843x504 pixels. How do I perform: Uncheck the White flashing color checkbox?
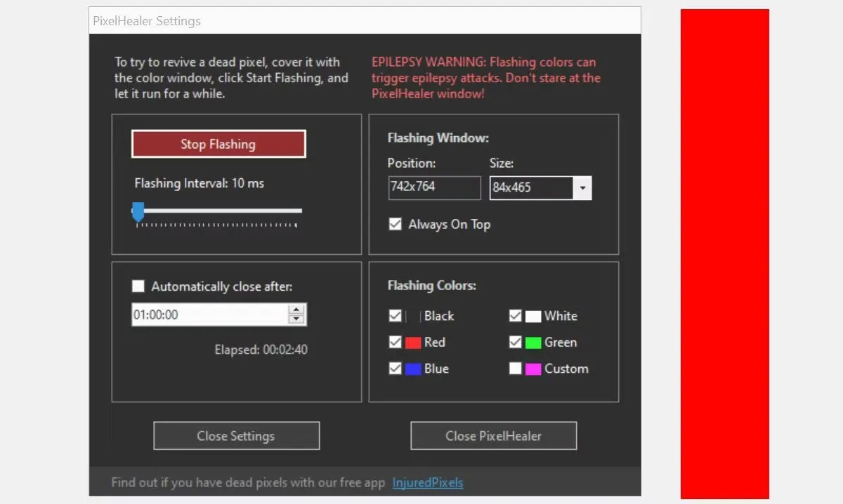(x=516, y=316)
